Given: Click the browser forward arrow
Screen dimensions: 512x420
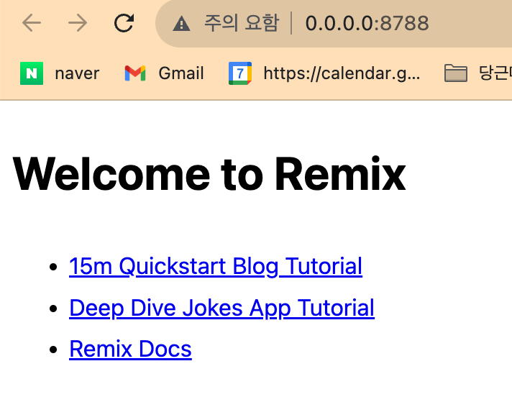Looking at the screenshot, I should pos(78,23).
